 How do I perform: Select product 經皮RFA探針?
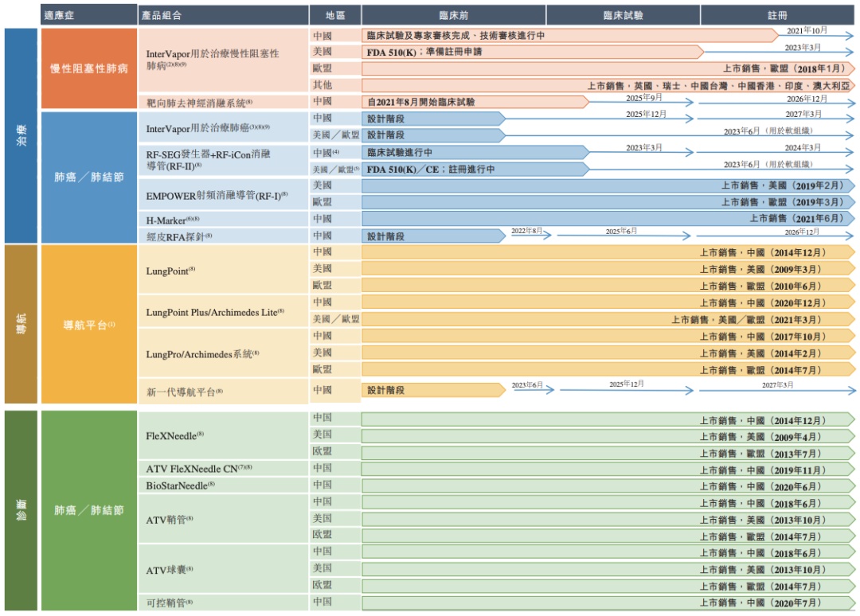click(x=223, y=236)
